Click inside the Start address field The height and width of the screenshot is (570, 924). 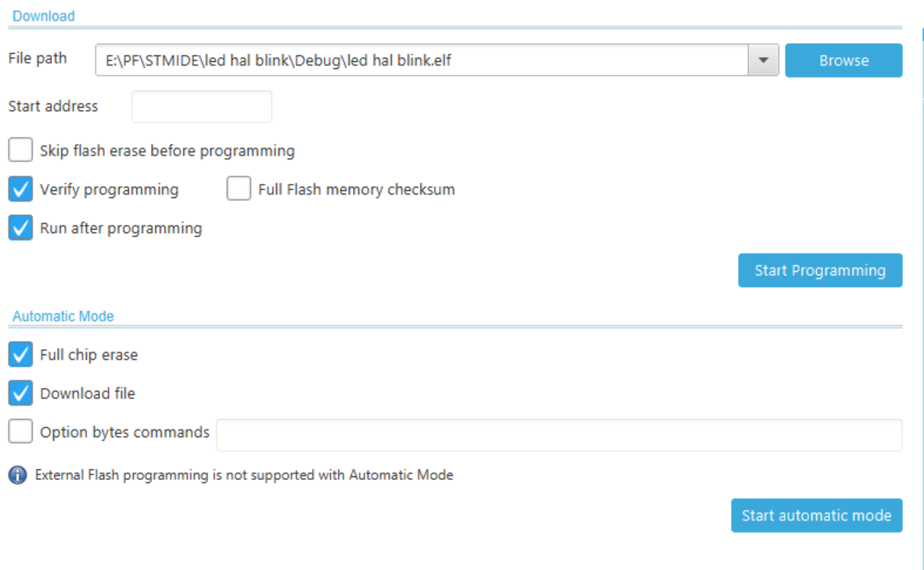pos(201,106)
